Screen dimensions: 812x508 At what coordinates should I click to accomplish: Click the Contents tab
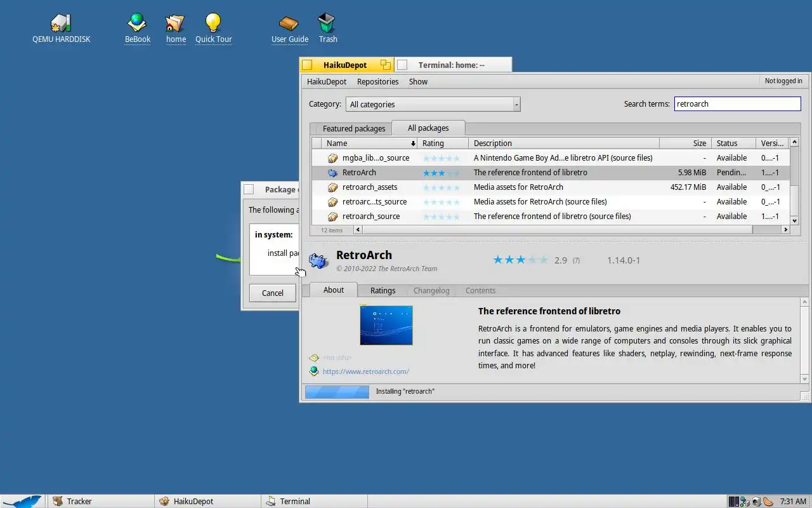click(x=480, y=290)
